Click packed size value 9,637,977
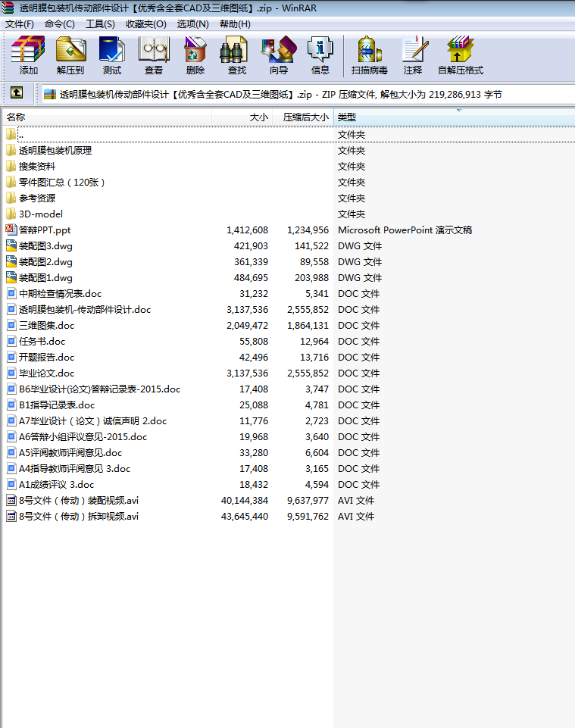The height and width of the screenshot is (728, 575). coord(308,501)
